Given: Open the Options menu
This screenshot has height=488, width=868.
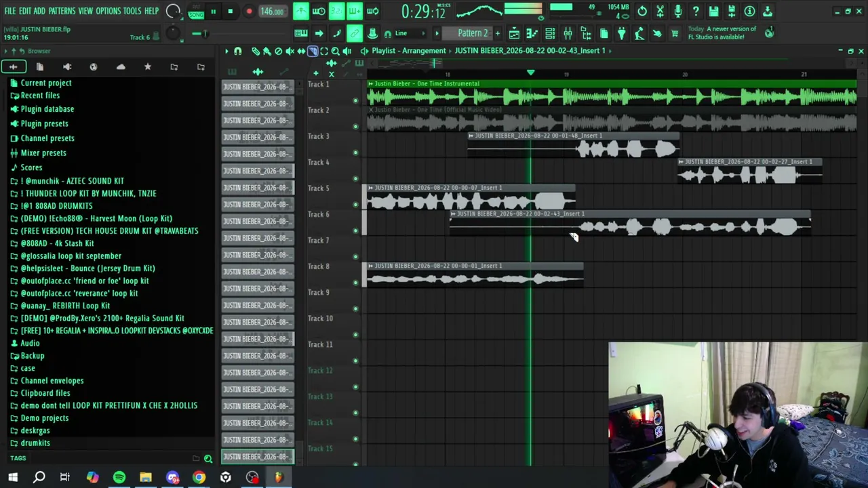Looking at the screenshot, I should coord(108,12).
